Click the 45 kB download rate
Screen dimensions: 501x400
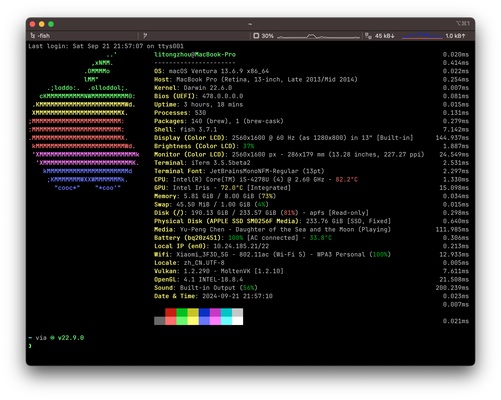tap(384, 36)
